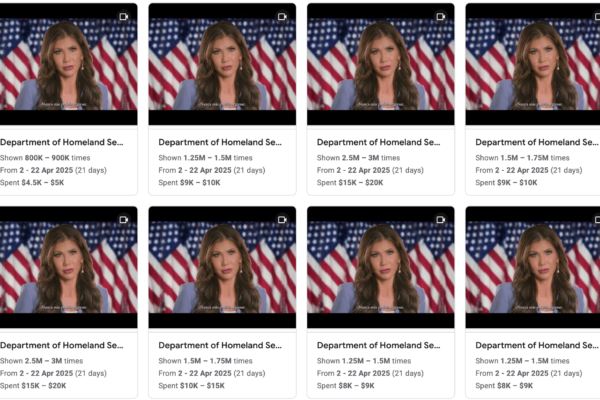600x400 pixels.
Task: Open thumbnail of top-row $9K–$10K 1.25M–1.5M ad
Action: point(222,64)
